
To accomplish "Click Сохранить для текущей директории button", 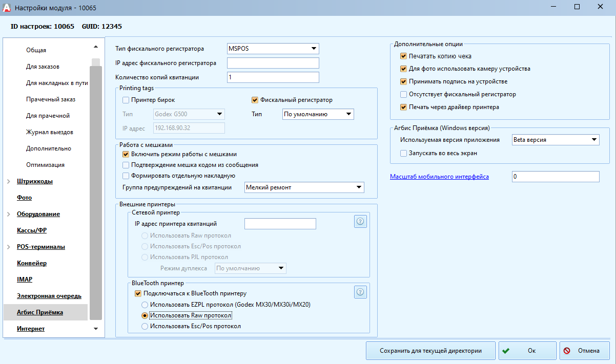I will [430, 351].
